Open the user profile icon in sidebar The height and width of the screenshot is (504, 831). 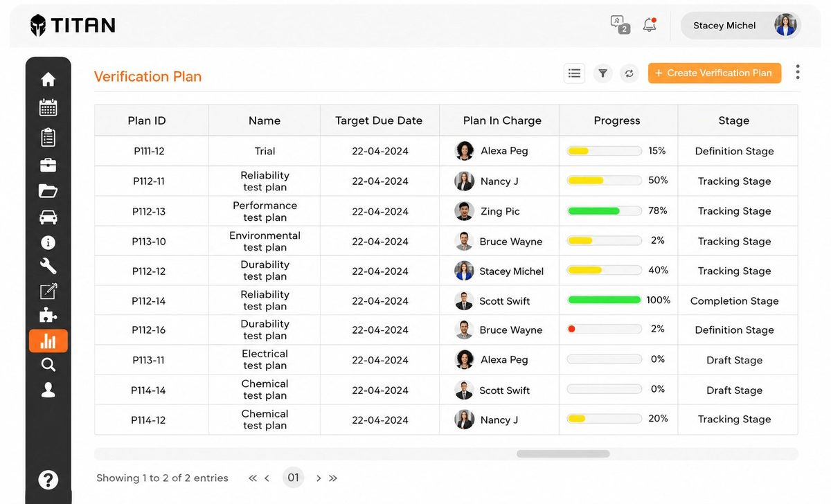(x=48, y=390)
